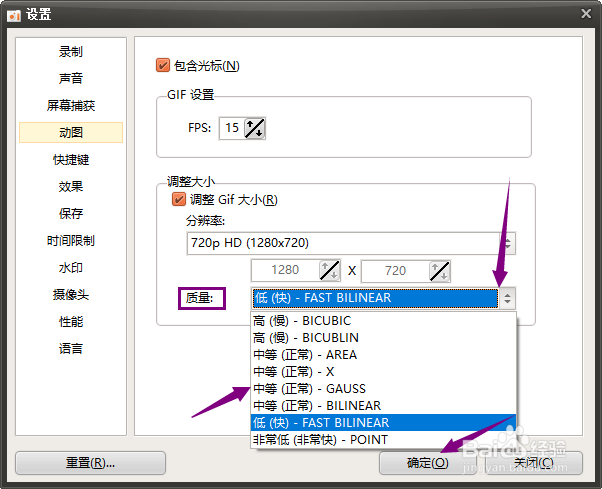The image size is (602, 489).
Task: Open the 摄像头 settings category
Action: pyautogui.click(x=71, y=295)
